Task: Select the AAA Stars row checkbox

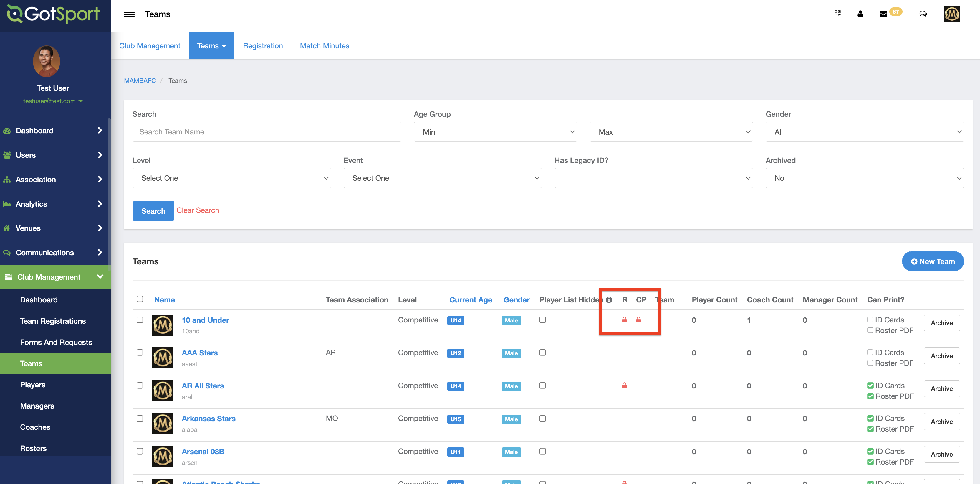Action: [x=140, y=353]
